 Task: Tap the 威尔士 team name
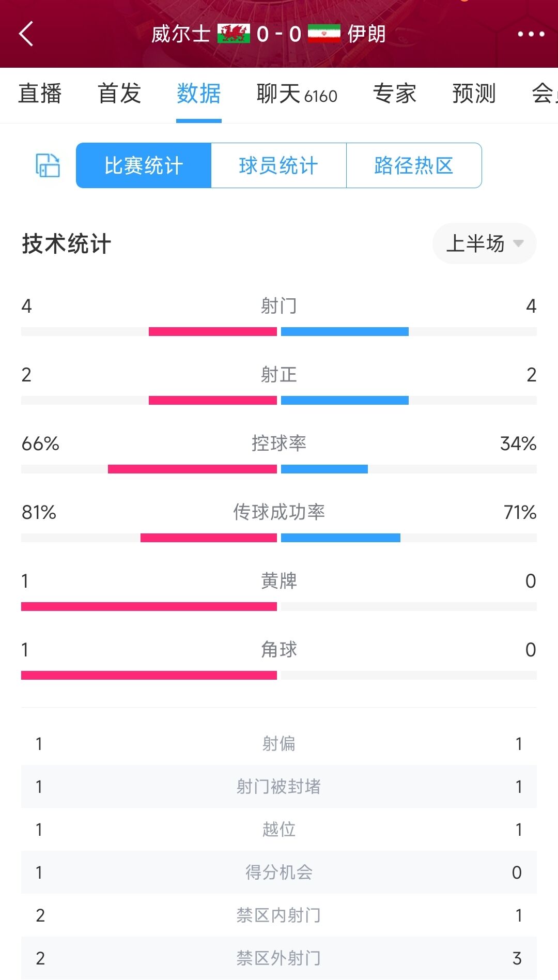pos(181,34)
